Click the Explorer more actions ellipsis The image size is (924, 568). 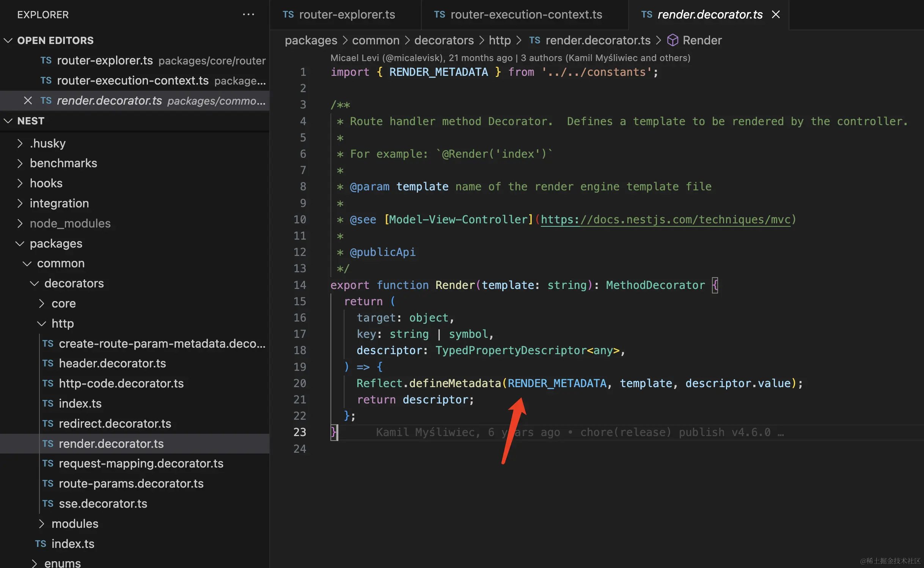tap(248, 15)
